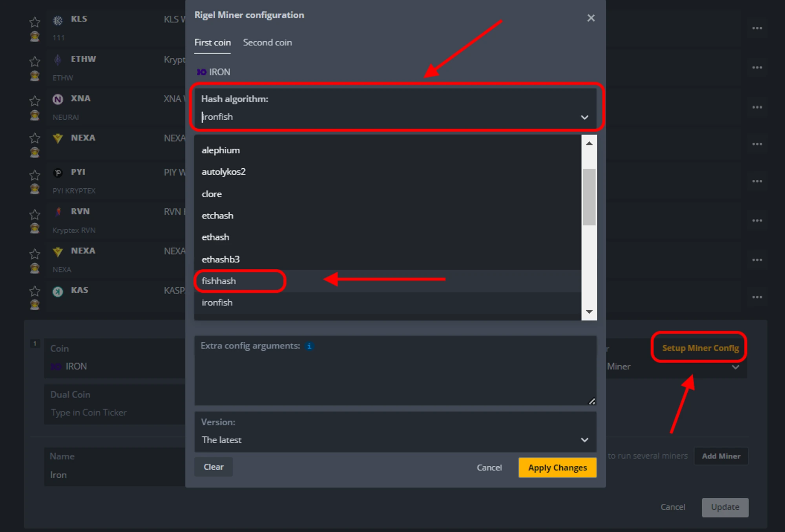
Task: Select fishhash from algorithm list
Action: coord(219,281)
